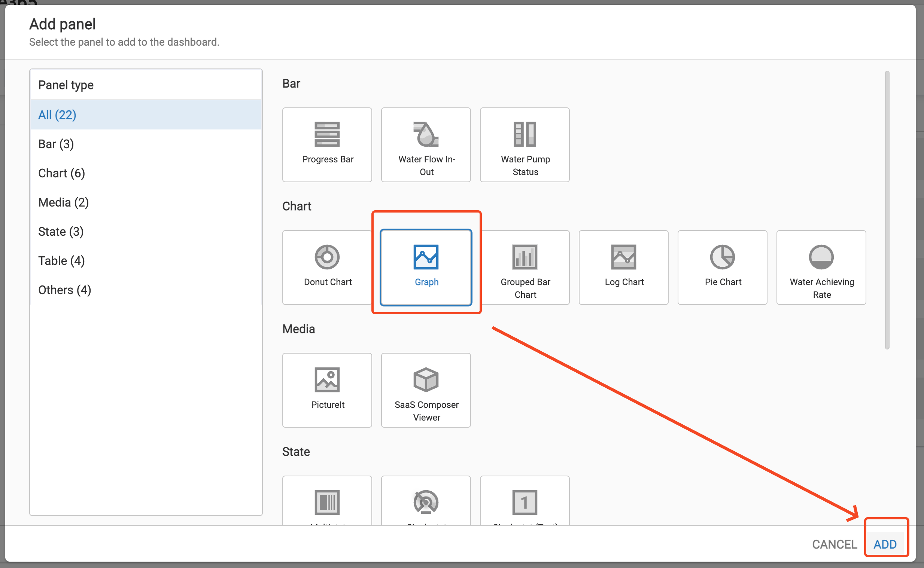Select the Grouped Bar Chart panel

click(x=525, y=267)
